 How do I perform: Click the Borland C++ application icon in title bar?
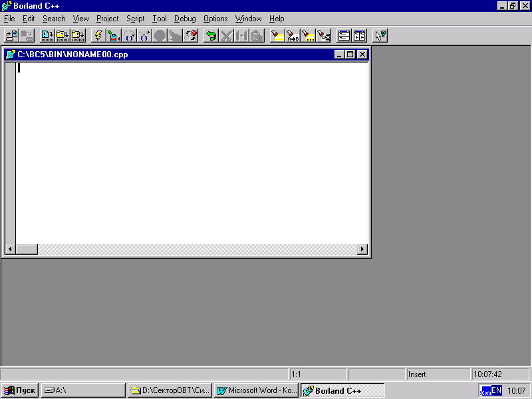tap(7, 6)
